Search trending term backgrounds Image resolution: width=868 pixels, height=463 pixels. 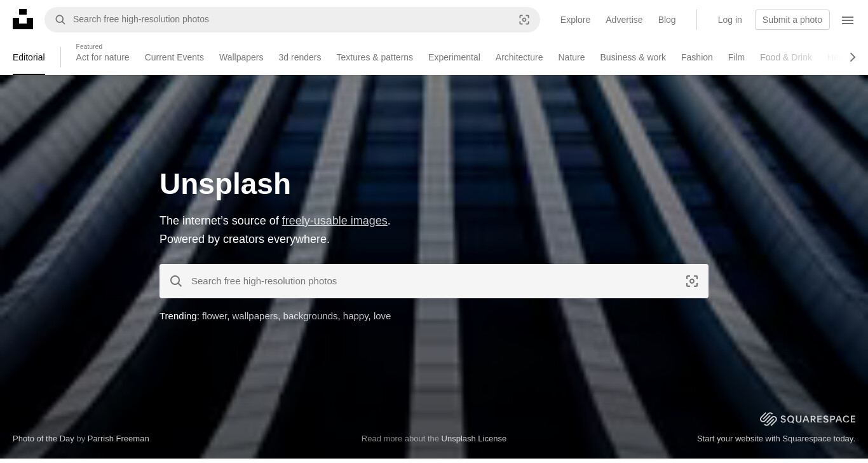coord(310,316)
